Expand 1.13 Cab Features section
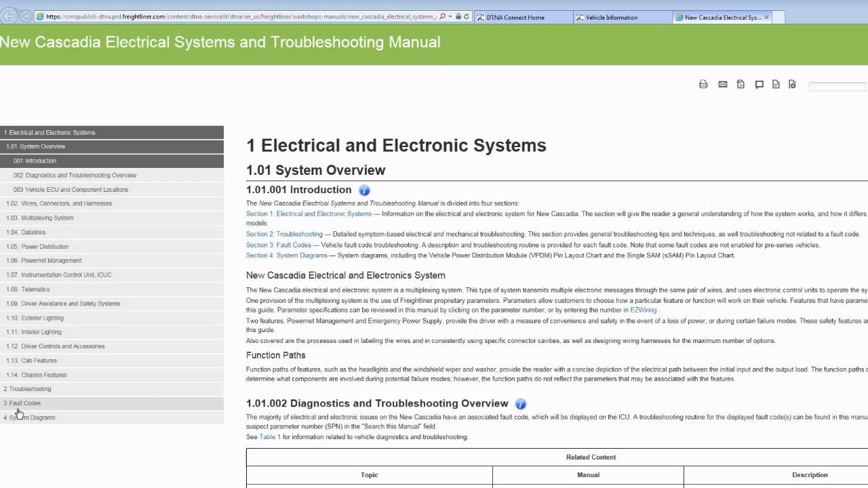The width and height of the screenshot is (868, 488). (112, 361)
